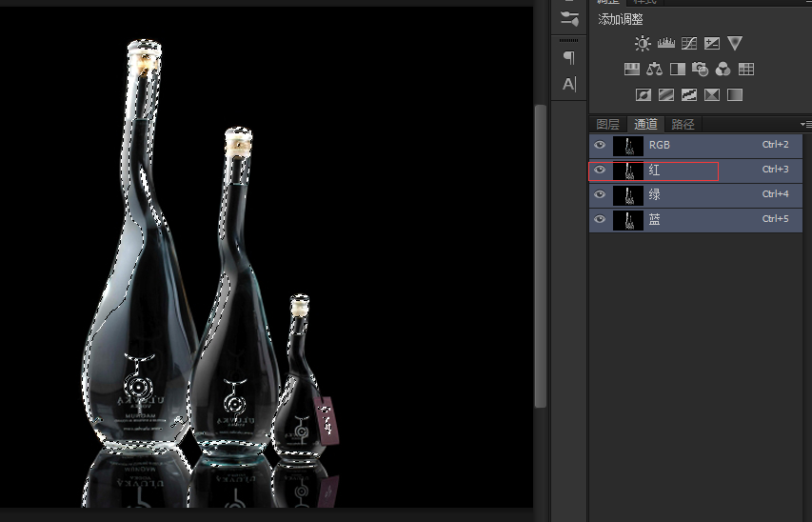Image resolution: width=812 pixels, height=522 pixels.
Task: Toggle visibility of the 绿 channel
Action: tap(600, 194)
